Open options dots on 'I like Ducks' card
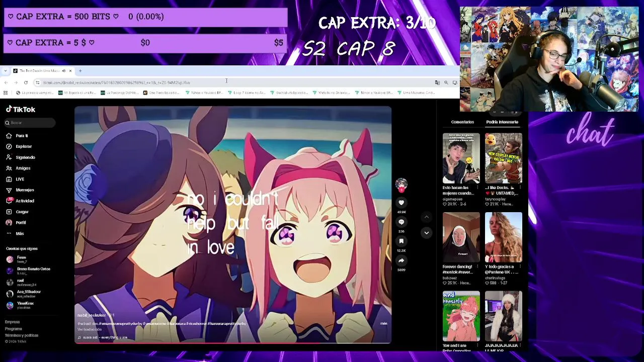 click(x=519, y=188)
